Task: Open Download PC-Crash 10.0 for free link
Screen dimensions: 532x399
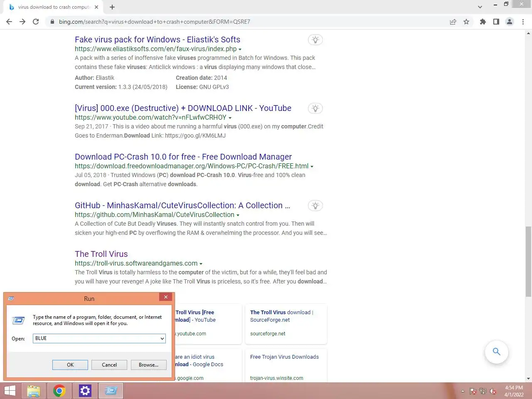Action: (183, 157)
